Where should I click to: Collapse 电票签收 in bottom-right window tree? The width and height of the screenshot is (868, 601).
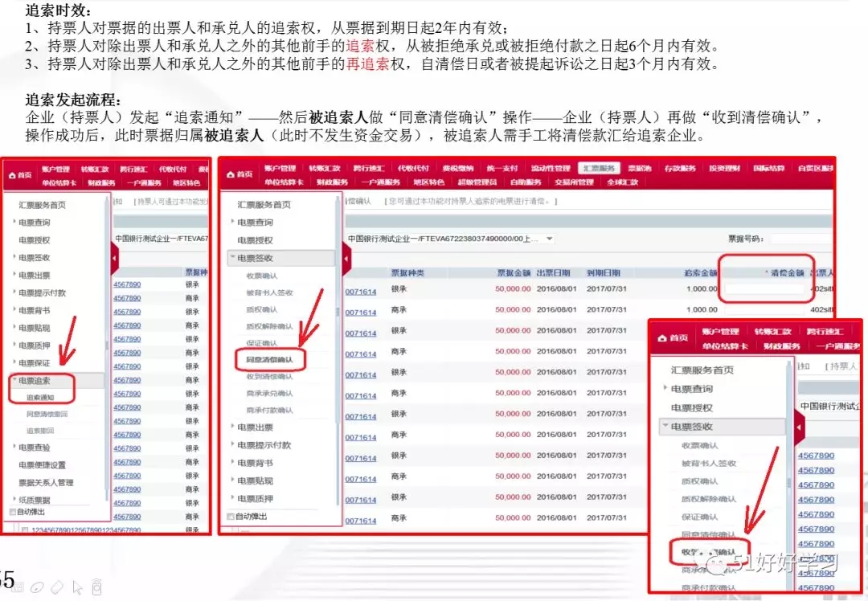665,426
